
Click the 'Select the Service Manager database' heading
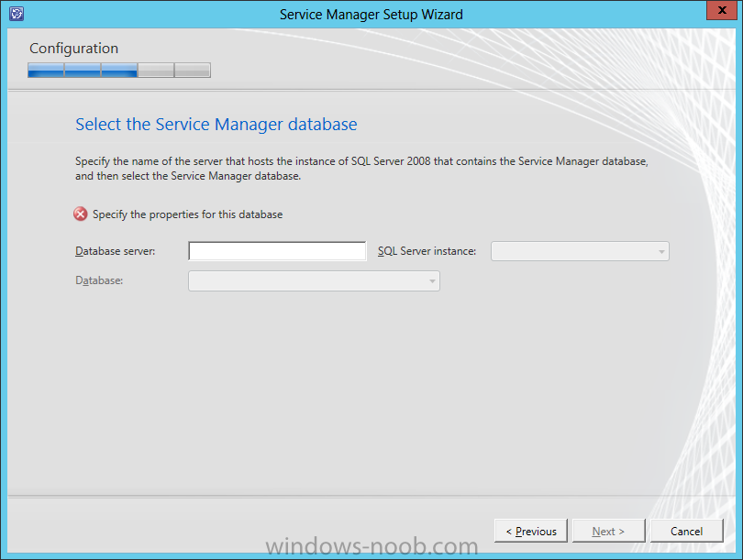coord(216,124)
